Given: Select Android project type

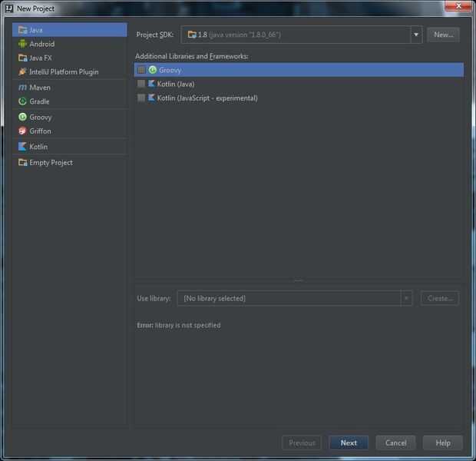Looking at the screenshot, I should tap(70, 44).
